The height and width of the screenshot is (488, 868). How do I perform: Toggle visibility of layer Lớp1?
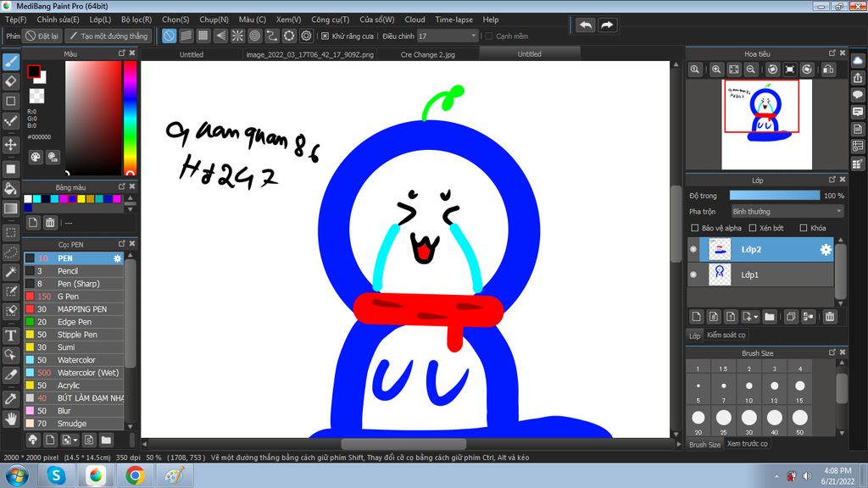(693, 274)
